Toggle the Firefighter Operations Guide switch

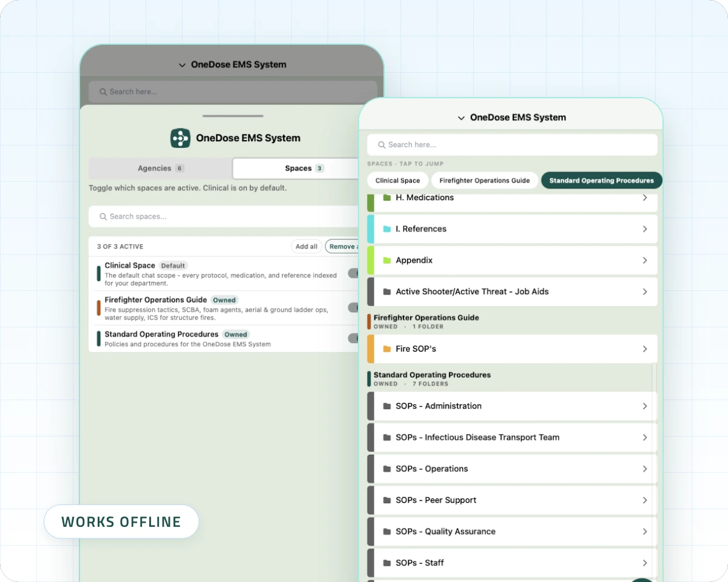354,308
